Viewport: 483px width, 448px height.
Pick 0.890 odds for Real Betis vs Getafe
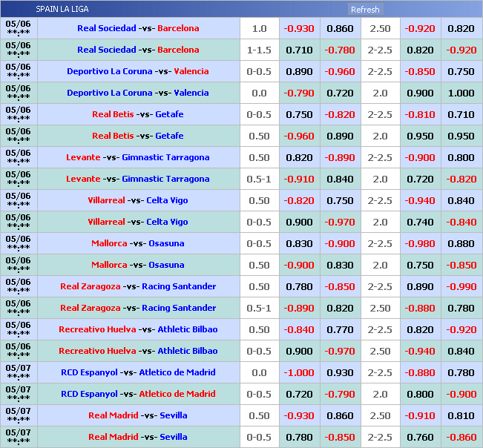pyautogui.click(x=340, y=136)
